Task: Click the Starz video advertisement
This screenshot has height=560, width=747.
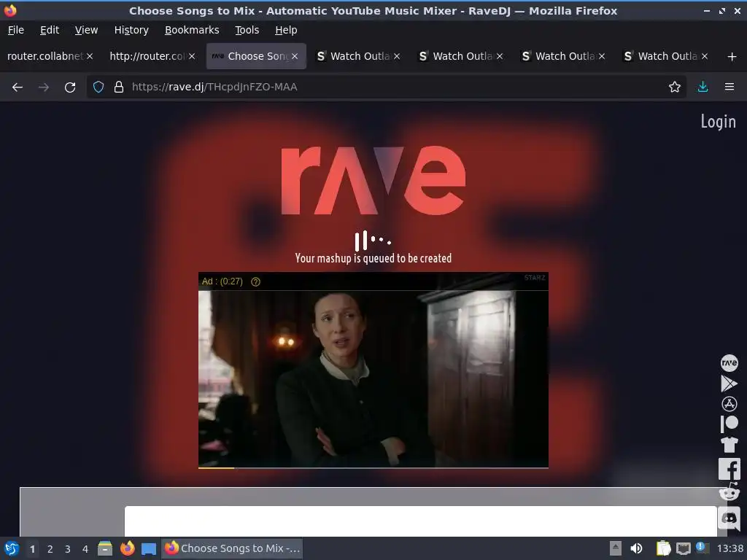Action: click(373, 370)
